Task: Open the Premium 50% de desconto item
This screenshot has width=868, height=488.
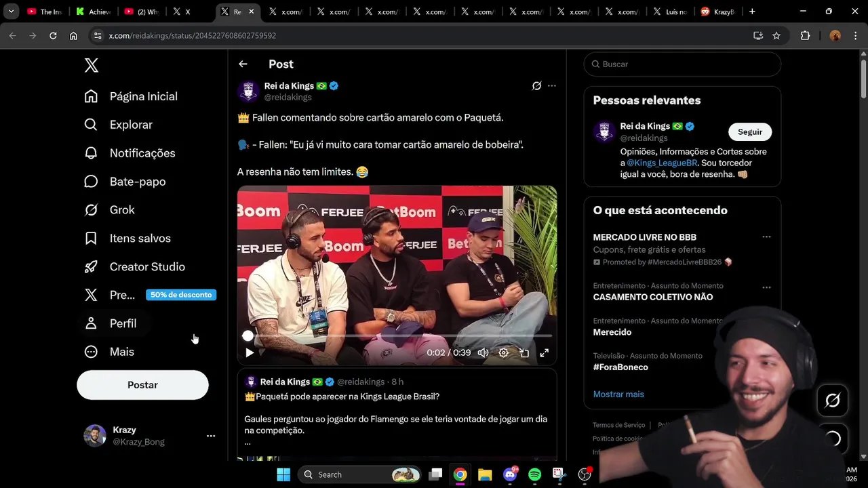Action: coord(149,295)
